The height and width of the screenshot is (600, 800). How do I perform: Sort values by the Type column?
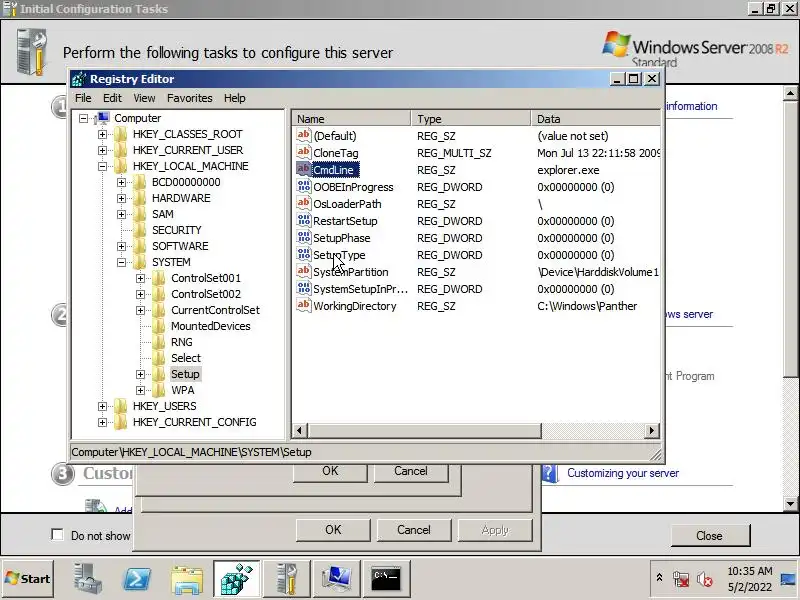pos(470,119)
